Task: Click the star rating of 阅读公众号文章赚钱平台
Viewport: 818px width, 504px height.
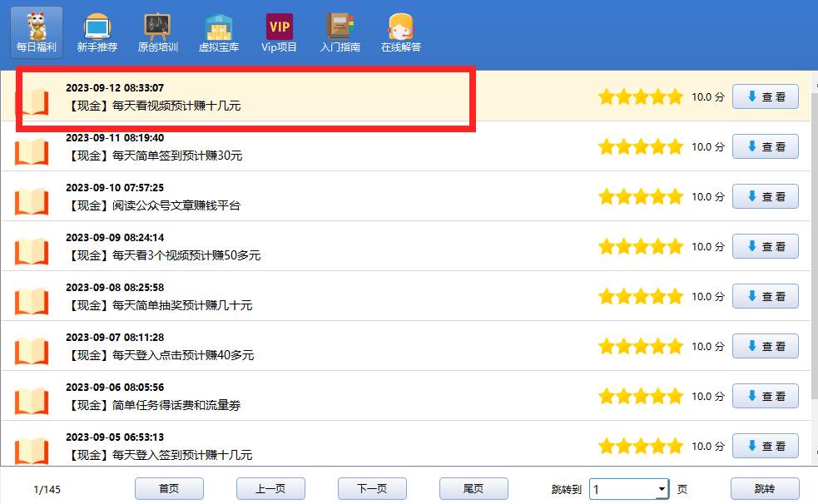Action: (641, 196)
